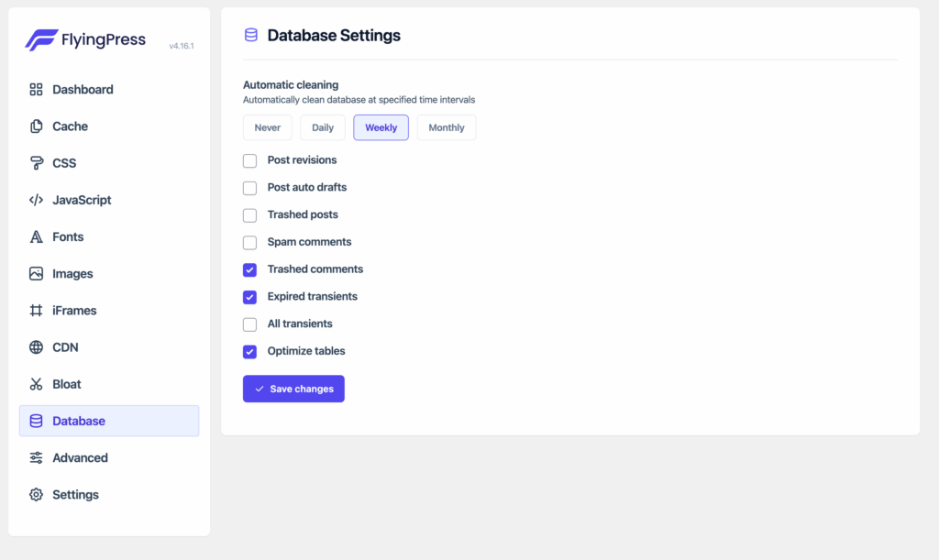Click the iFrames hash icon
The width and height of the screenshot is (939, 560).
36,310
